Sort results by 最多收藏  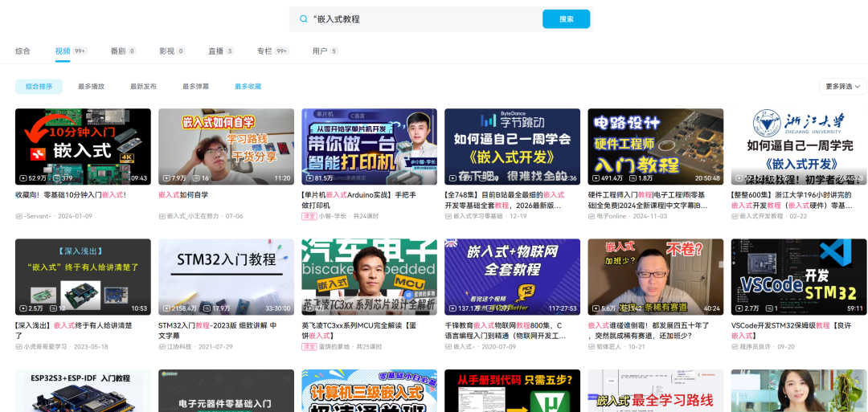(248, 87)
